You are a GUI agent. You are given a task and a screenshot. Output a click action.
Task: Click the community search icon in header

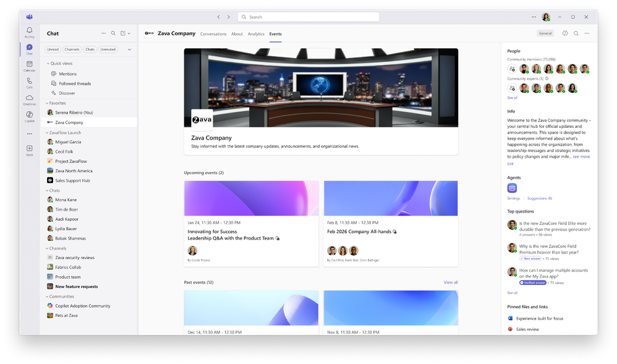click(576, 33)
